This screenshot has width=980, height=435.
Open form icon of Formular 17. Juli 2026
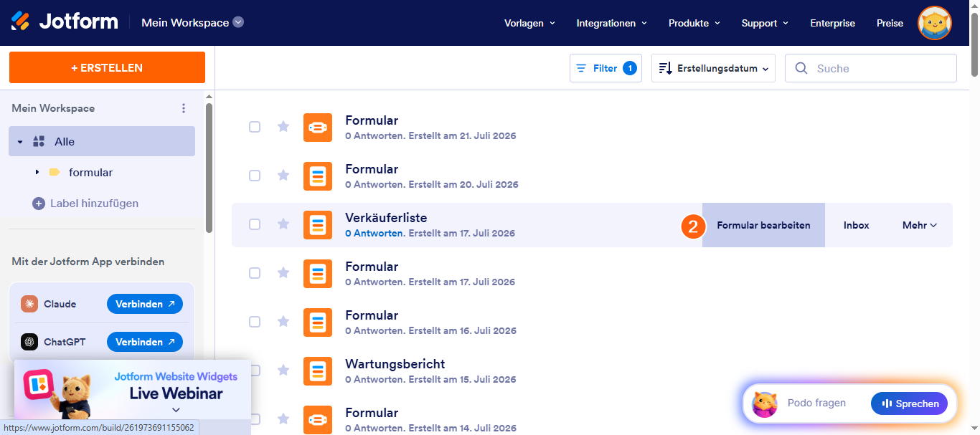(x=318, y=274)
